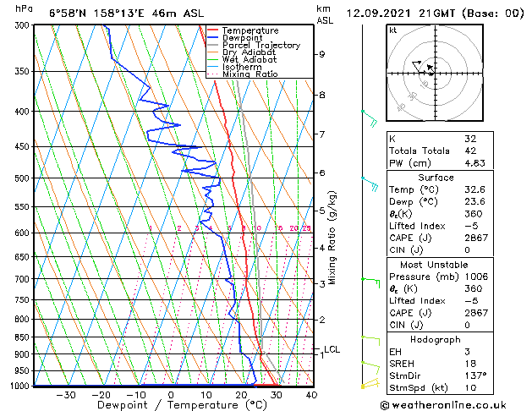
Task: Click the 500 hPa pressure axis label
Action: tap(22, 178)
